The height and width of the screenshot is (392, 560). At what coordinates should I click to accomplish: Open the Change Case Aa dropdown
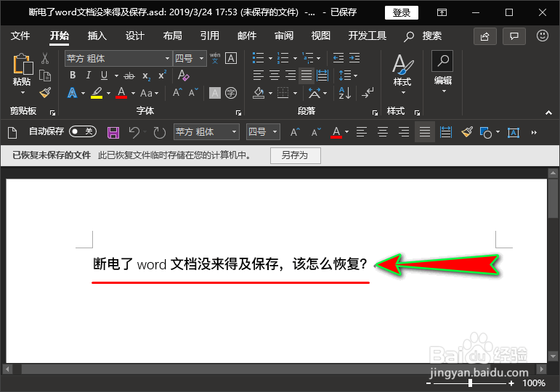coord(149,94)
